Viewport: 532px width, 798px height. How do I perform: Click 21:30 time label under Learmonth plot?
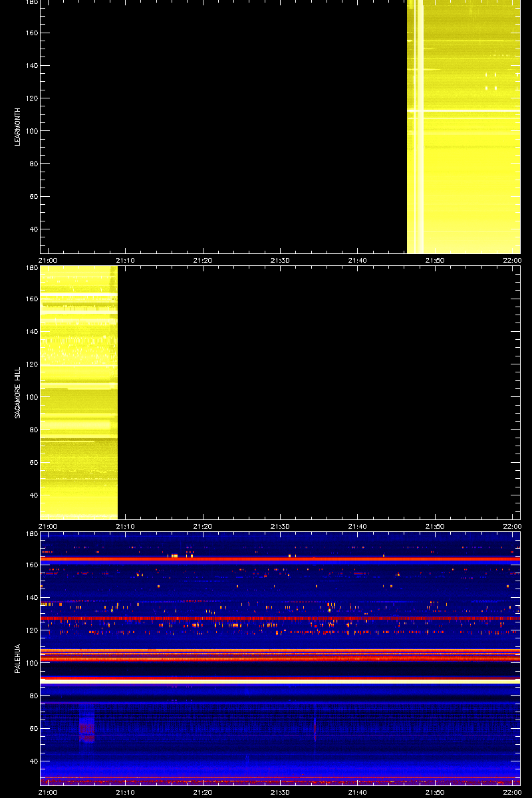pyautogui.click(x=280, y=260)
